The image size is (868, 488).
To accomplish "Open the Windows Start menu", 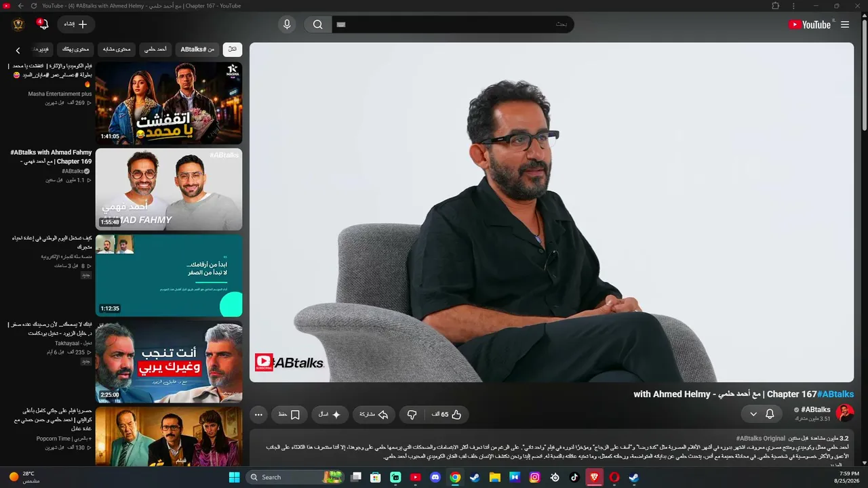I will click(x=234, y=477).
